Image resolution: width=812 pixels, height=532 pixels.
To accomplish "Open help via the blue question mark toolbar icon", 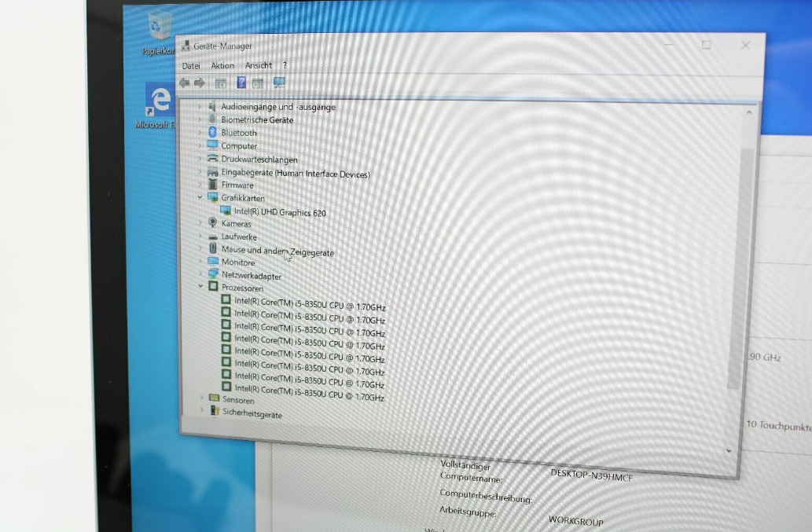I will [x=241, y=83].
